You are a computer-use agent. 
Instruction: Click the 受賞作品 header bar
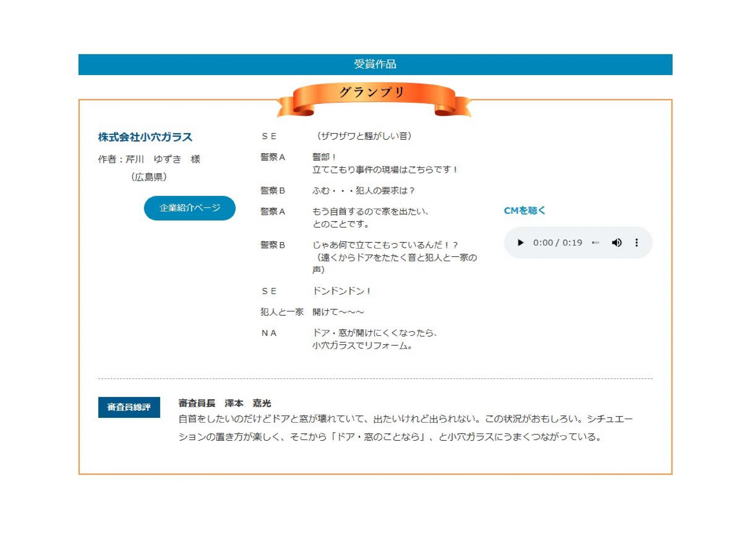point(375,64)
